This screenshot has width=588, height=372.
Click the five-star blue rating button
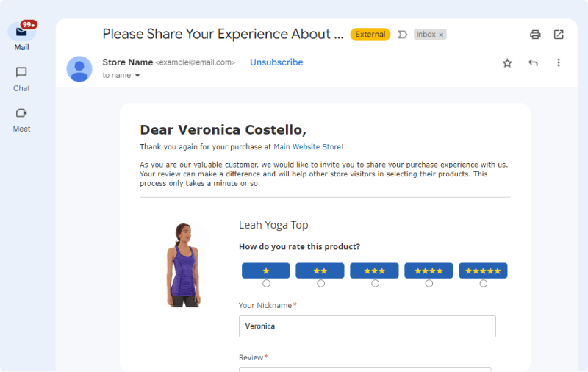tap(483, 271)
